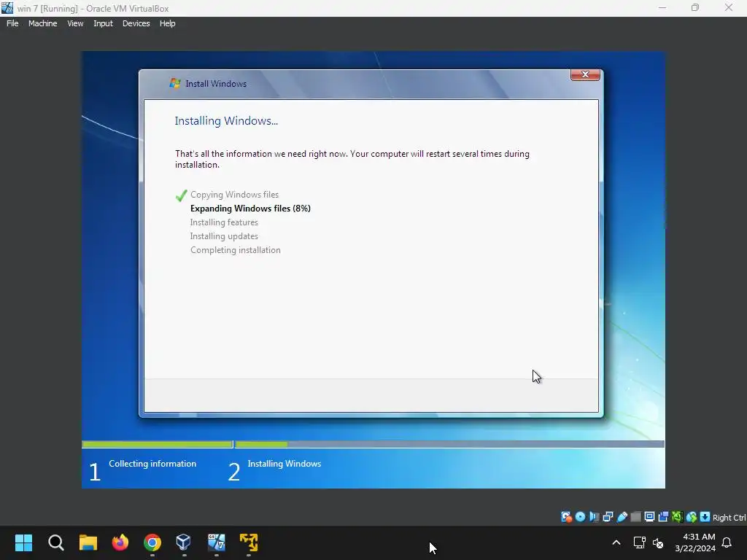This screenshot has width=747, height=560.
Task: Click the Installing Windows progress bar
Action: pyautogui.click(x=449, y=444)
